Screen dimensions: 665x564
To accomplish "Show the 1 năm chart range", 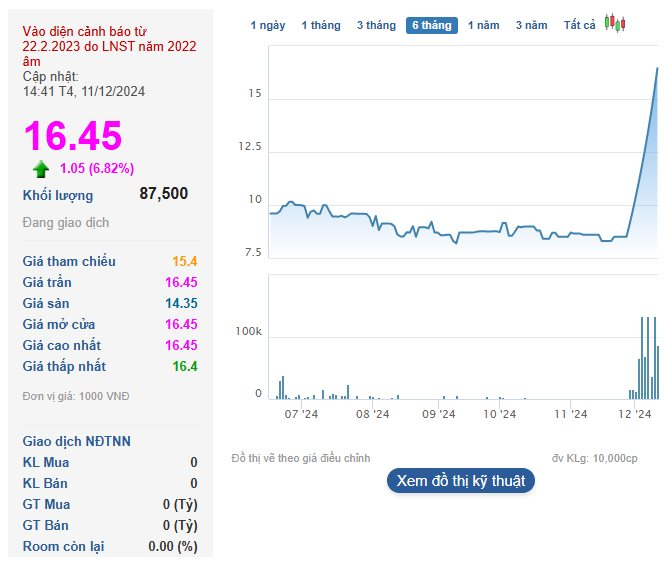I will 483,25.
